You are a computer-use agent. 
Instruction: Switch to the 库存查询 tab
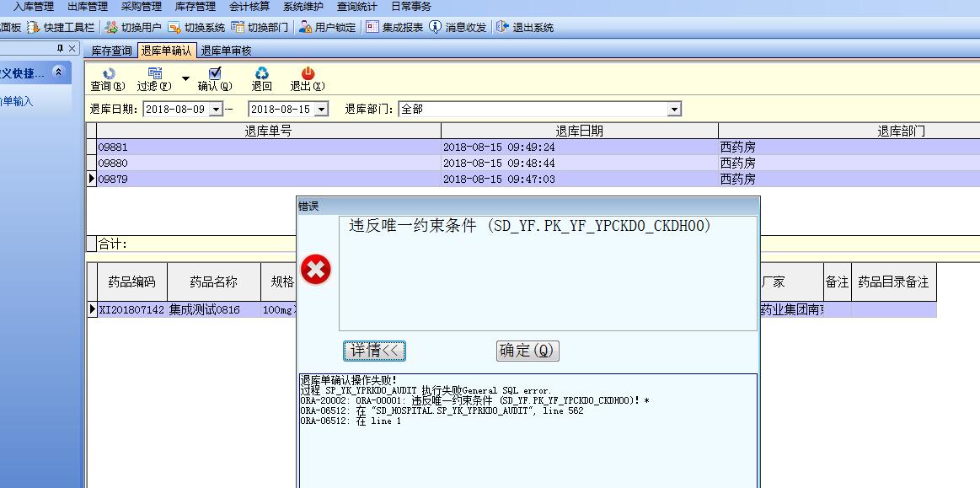click(112, 51)
